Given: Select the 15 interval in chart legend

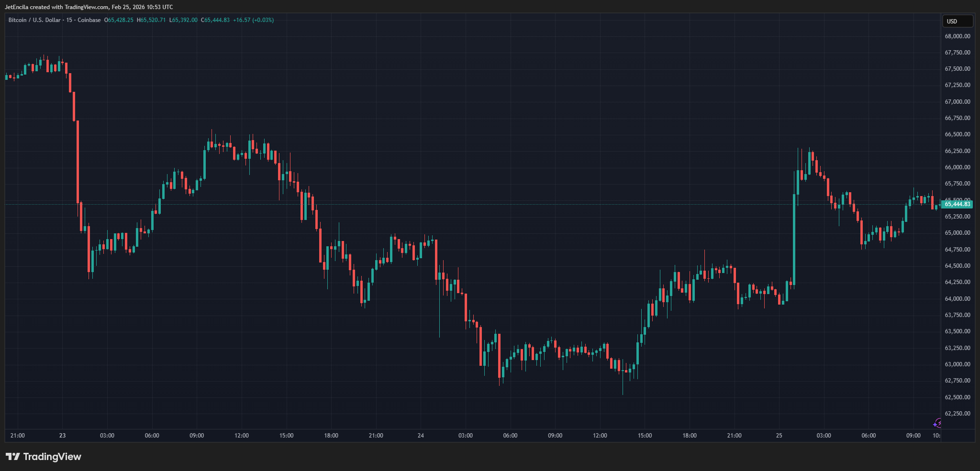Looking at the screenshot, I should (69, 20).
